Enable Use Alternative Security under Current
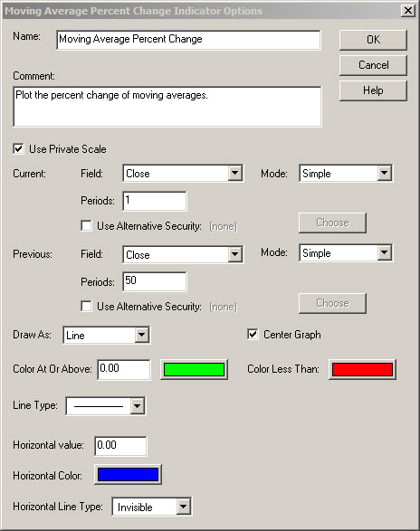 [86, 226]
